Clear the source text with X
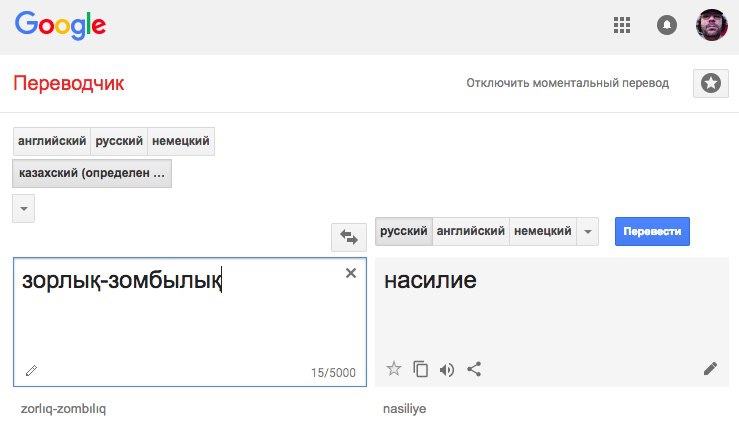 coord(351,273)
